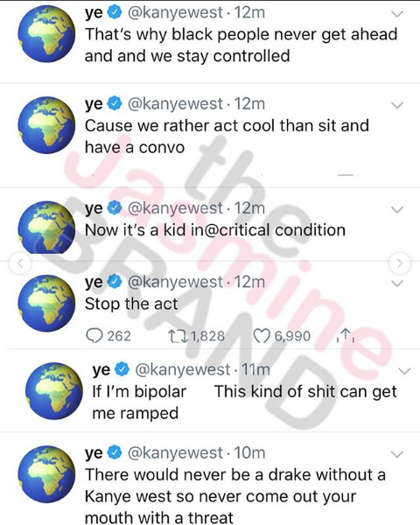Expand chevron menu on 'never be a drake' tweet

397,454
